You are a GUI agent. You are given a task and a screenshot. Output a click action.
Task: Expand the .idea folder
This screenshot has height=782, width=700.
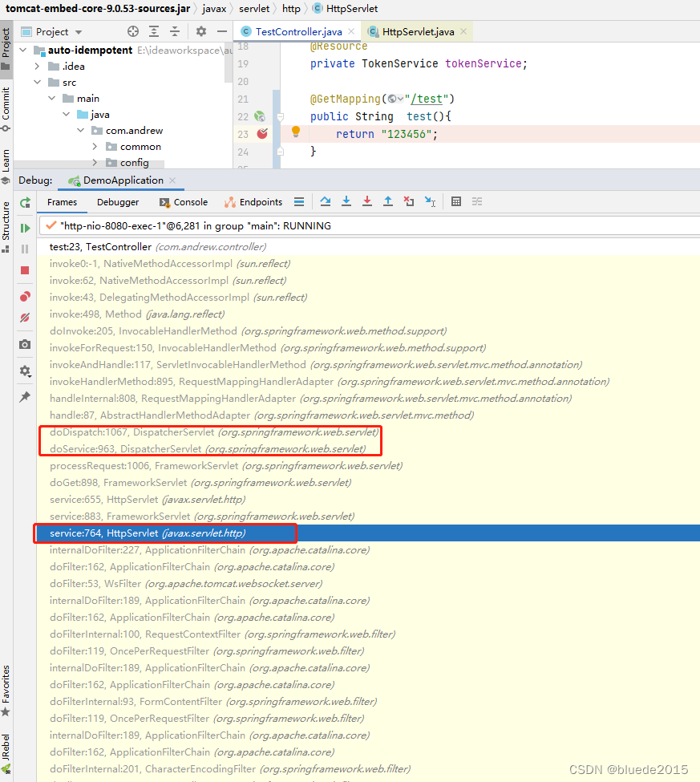pyautogui.click(x=37, y=66)
